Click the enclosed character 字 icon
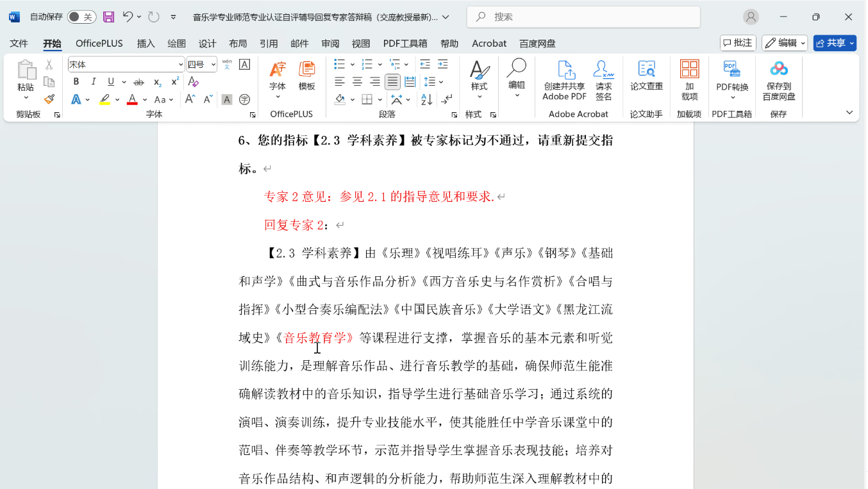This screenshot has height=489, width=868. (x=244, y=99)
